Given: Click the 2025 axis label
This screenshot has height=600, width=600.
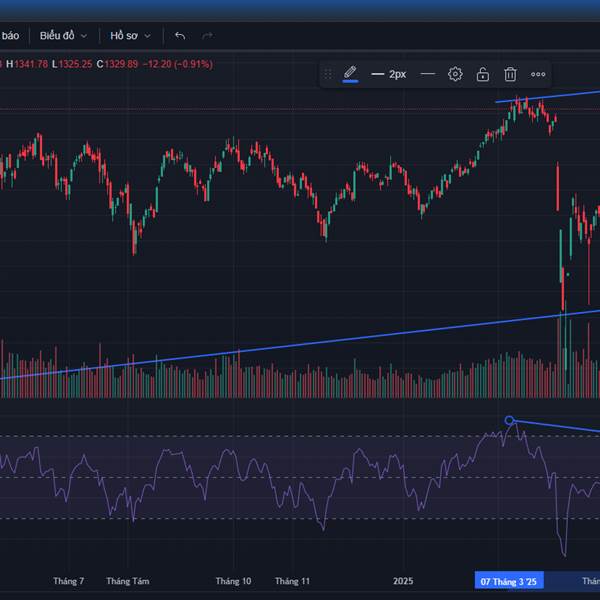Looking at the screenshot, I should click(403, 581).
